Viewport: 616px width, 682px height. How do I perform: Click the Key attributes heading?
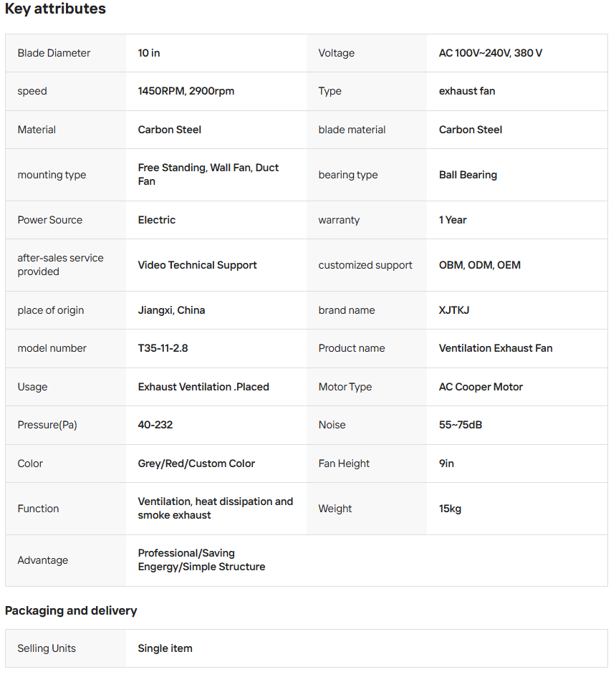[55, 9]
